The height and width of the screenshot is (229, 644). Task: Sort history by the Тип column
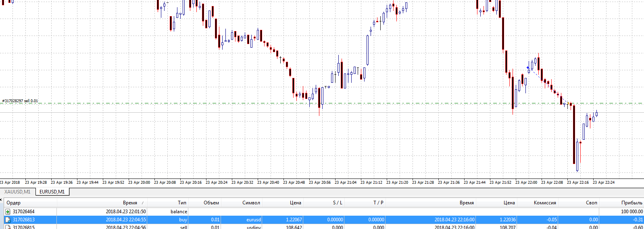pos(182,203)
